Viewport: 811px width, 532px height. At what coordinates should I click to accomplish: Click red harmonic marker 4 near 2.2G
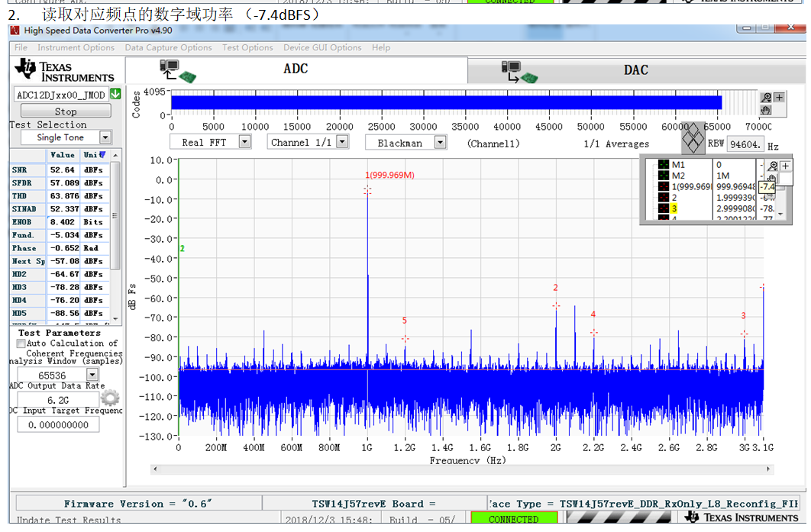(594, 333)
